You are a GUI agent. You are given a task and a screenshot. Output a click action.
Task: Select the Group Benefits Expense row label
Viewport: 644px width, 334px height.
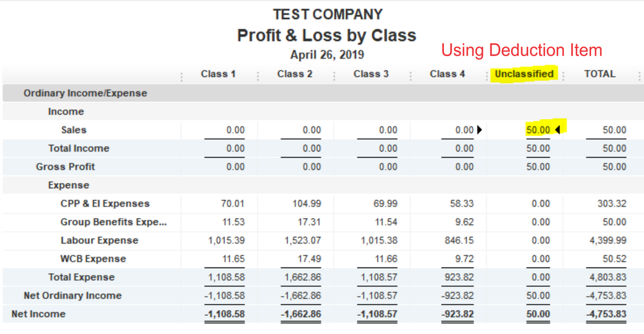click(114, 222)
